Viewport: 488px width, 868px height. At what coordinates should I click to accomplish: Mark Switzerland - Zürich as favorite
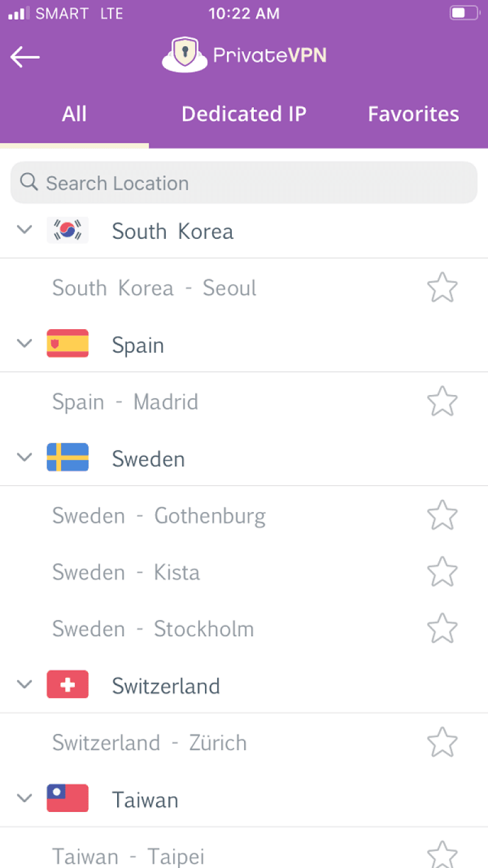click(442, 742)
